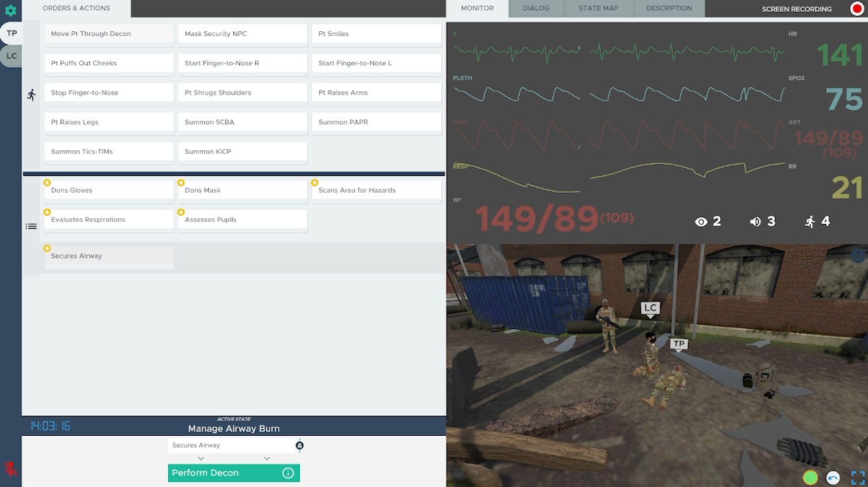Click the verbal response speaker icon
This screenshot has width=868, height=487.
755,222
